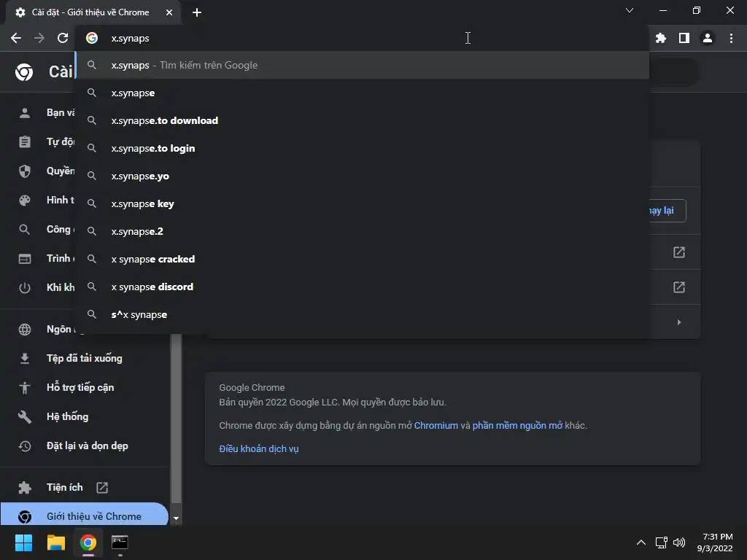Image resolution: width=747 pixels, height=560 pixels.
Task: Choose the x.synapse.2 suggestion
Action: click(x=362, y=231)
